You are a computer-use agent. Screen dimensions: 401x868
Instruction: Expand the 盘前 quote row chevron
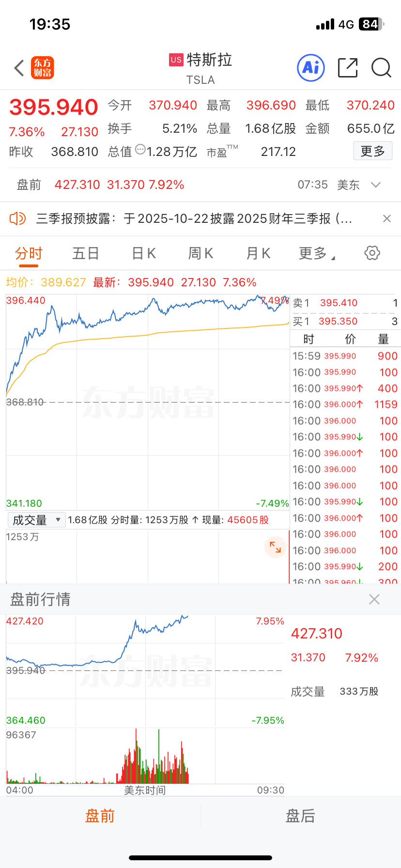click(x=376, y=185)
